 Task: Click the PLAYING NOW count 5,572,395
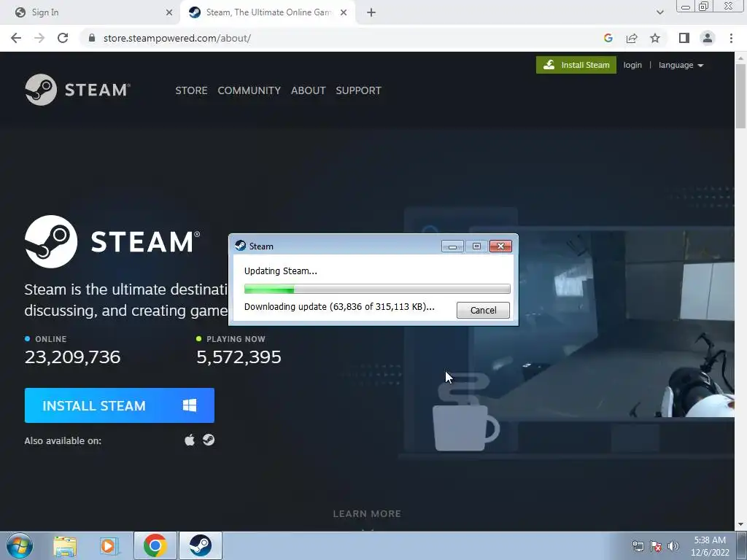point(239,357)
